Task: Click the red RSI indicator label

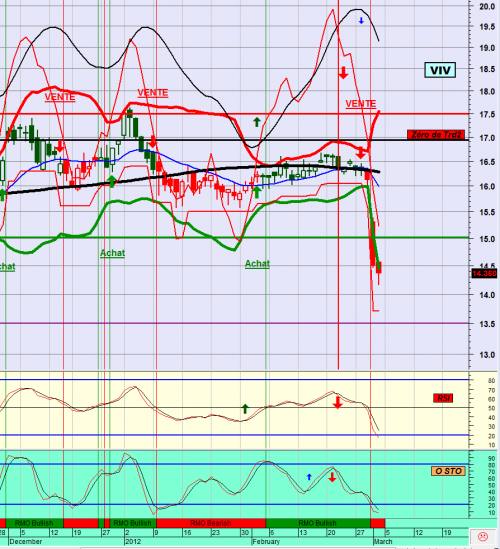Action: click(443, 398)
